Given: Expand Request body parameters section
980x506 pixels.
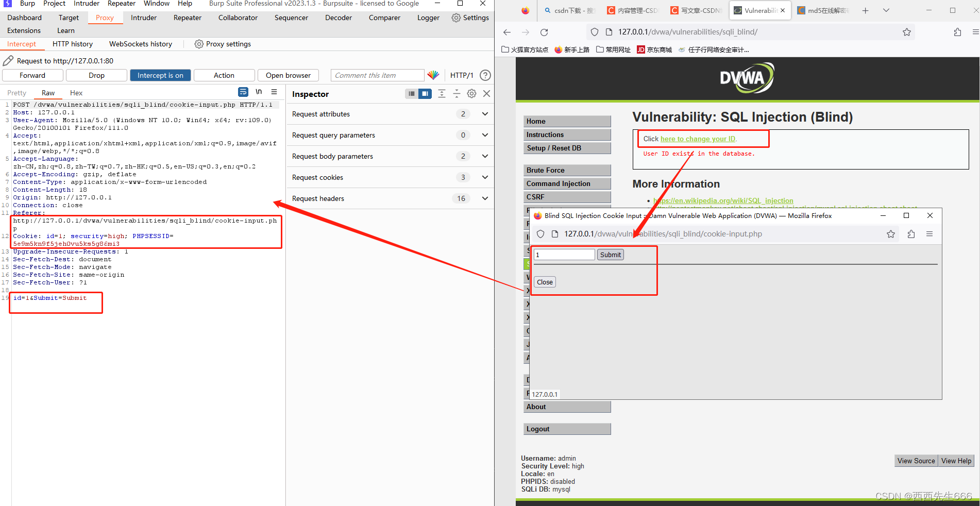Looking at the screenshot, I should pyautogui.click(x=390, y=156).
